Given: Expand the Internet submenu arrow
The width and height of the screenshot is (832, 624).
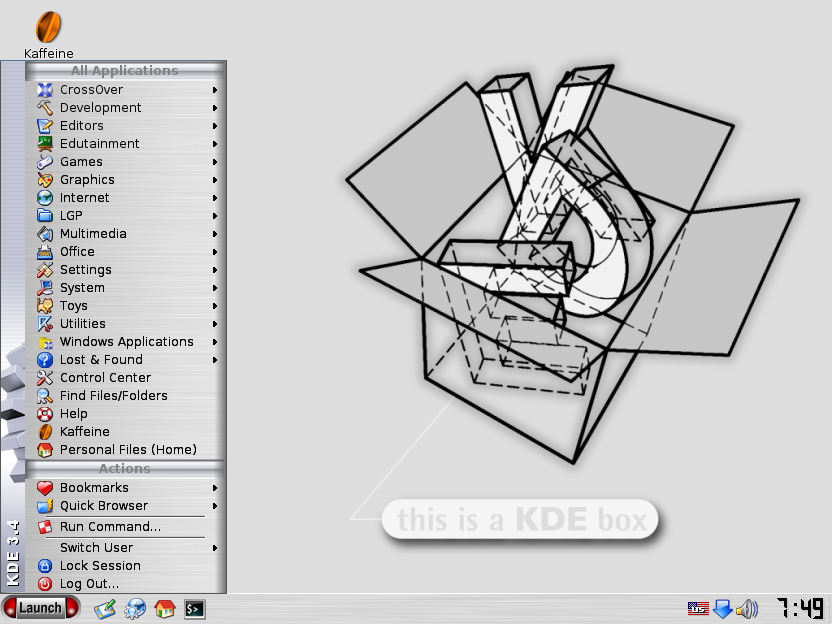Looking at the screenshot, I should tap(215, 198).
